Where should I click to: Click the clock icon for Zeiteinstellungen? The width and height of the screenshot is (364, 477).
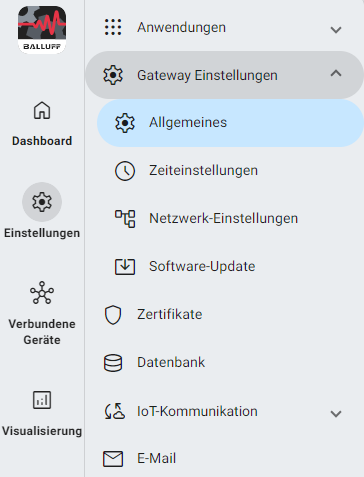coord(125,171)
